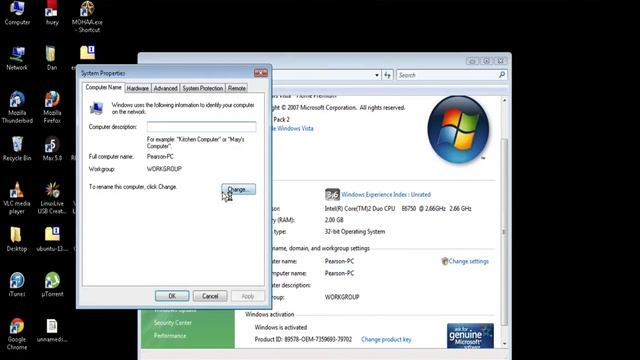Image resolution: width=640 pixels, height=360 pixels.
Task: Click the search magnifier icon
Action: 502,75
